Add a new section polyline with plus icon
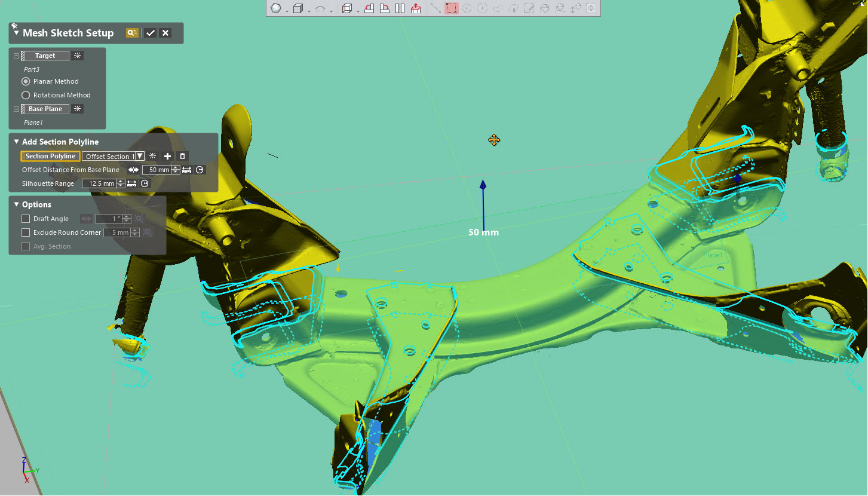 tap(168, 156)
